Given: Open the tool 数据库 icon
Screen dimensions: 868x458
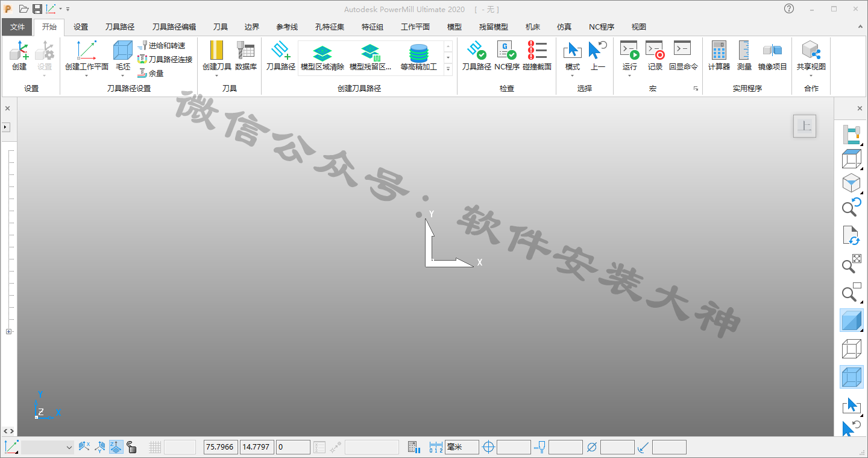Looking at the screenshot, I should (245, 56).
